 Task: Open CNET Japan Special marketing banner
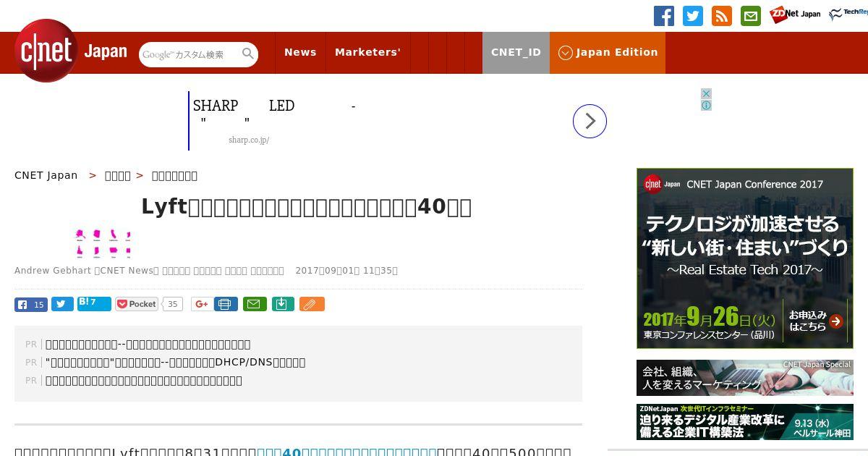pos(745,378)
